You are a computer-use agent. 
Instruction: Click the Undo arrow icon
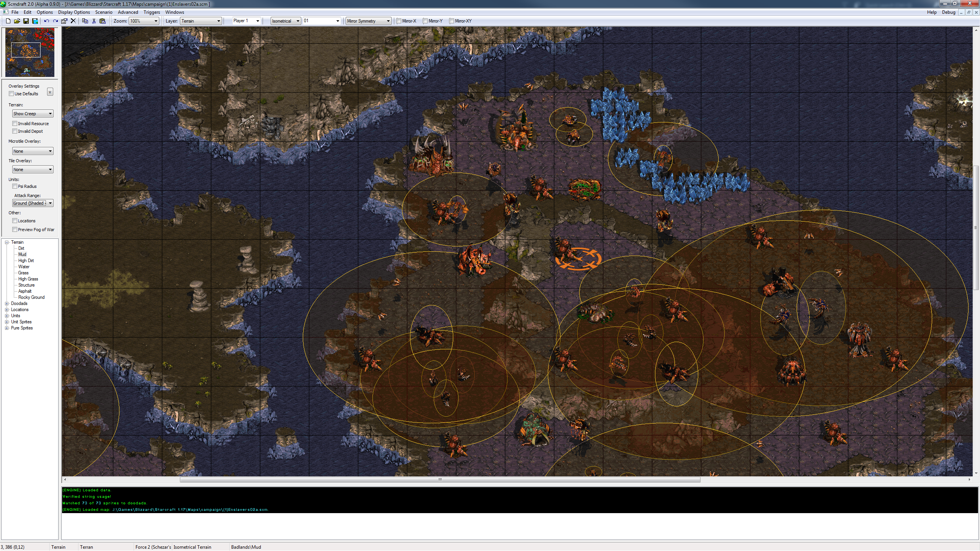(x=46, y=21)
